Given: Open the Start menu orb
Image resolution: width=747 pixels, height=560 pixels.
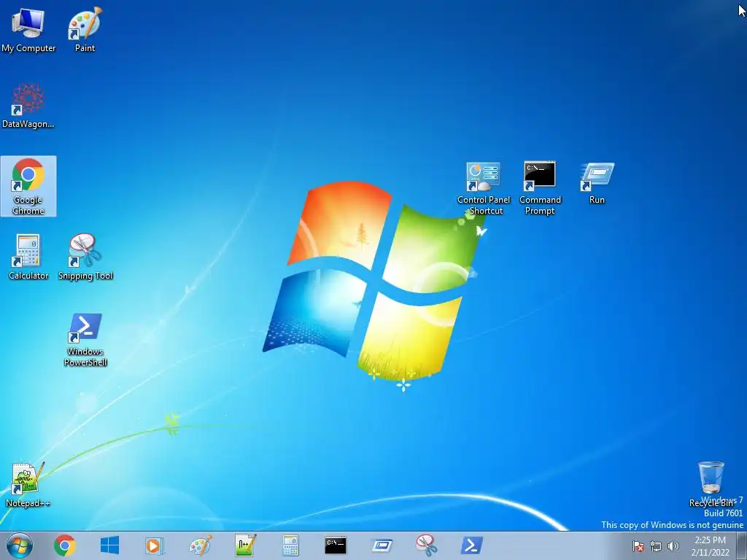Looking at the screenshot, I should tap(20, 545).
